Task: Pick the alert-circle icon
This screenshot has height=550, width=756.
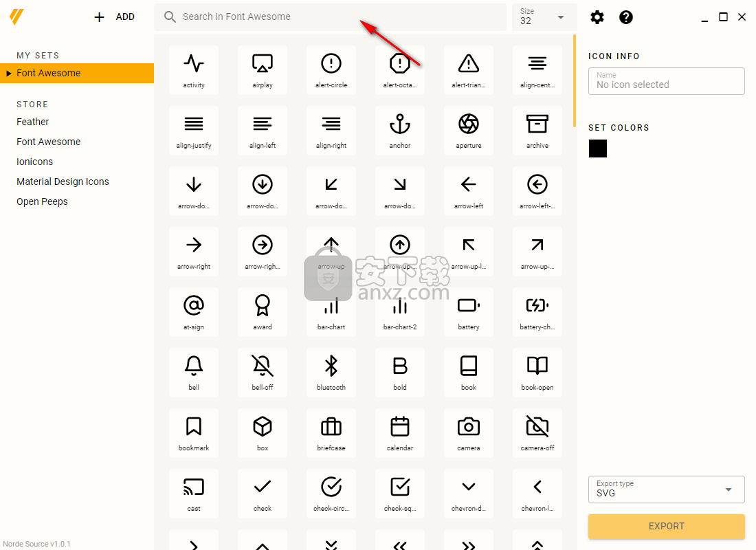Action: (331, 70)
